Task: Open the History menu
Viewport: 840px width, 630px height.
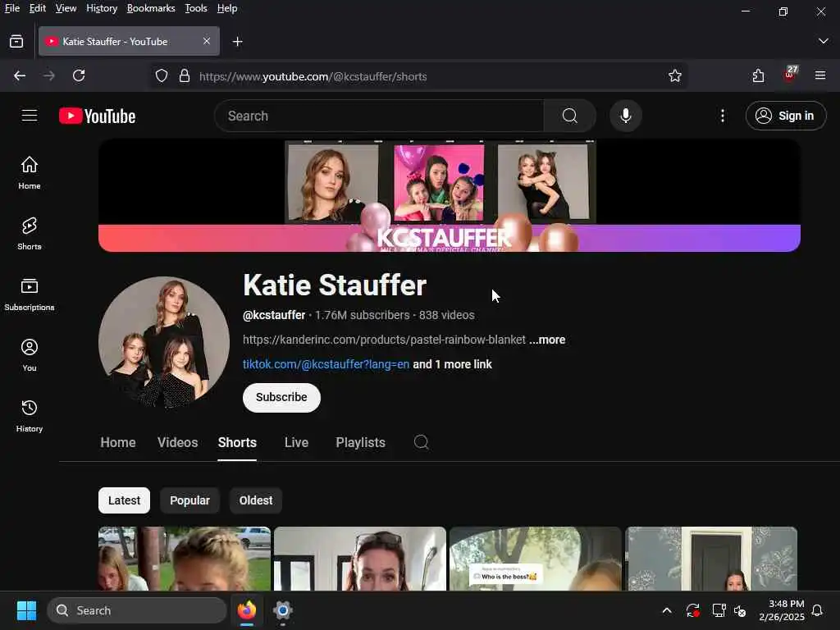Action: click(102, 8)
